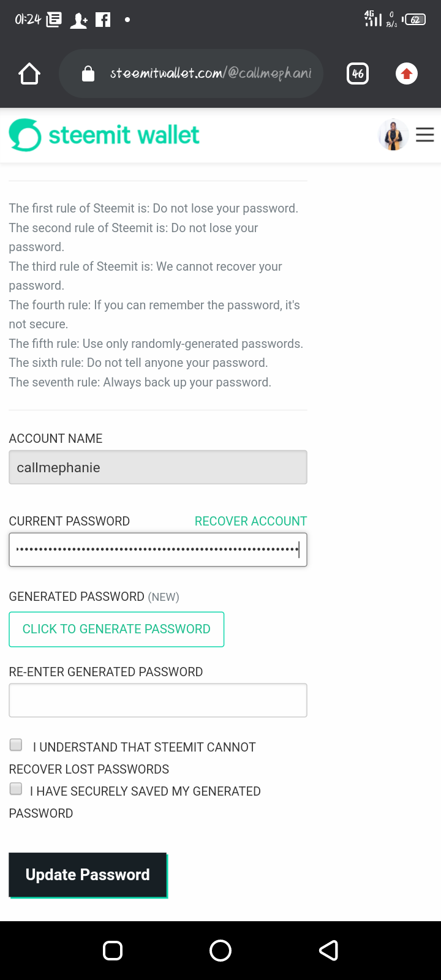Click the Recover Account link
The height and width of the screenshot is (980, 441).
(251, 521)
